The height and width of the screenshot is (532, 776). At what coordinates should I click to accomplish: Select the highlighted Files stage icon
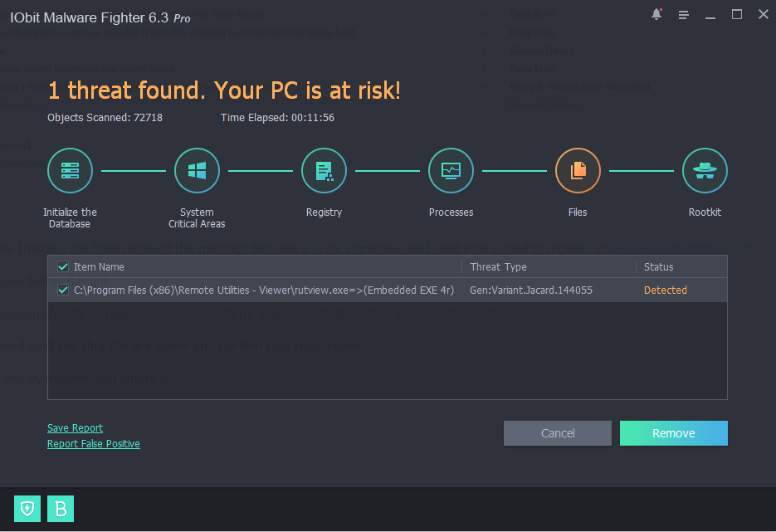[x=578, y=171]
